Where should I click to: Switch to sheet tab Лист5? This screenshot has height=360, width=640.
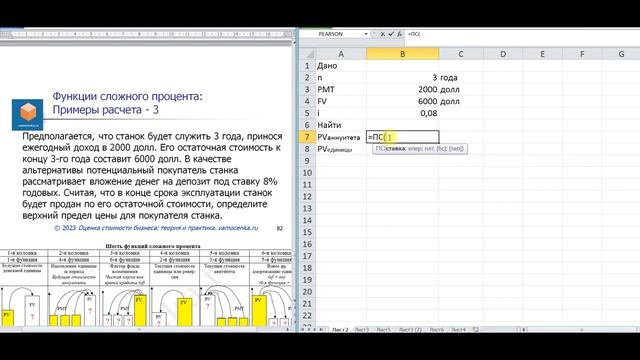click(383, 329)
